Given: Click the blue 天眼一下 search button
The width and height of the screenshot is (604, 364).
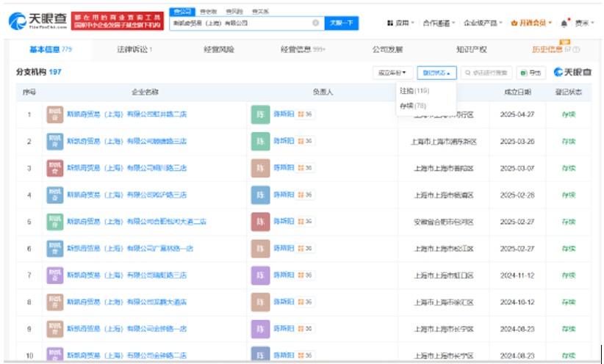Looking at the screenshot, I should pos(341,23).
